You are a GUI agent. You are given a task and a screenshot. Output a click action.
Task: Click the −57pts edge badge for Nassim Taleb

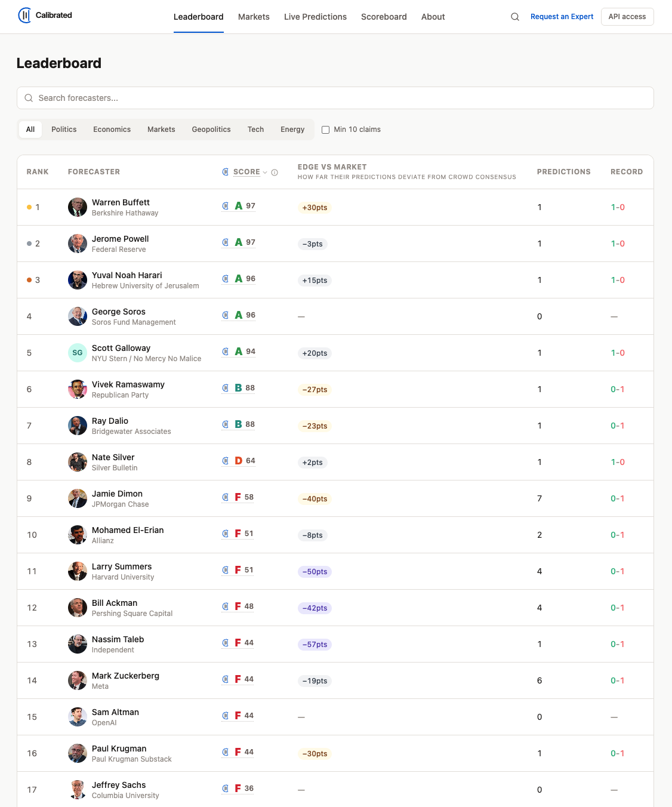315,645
